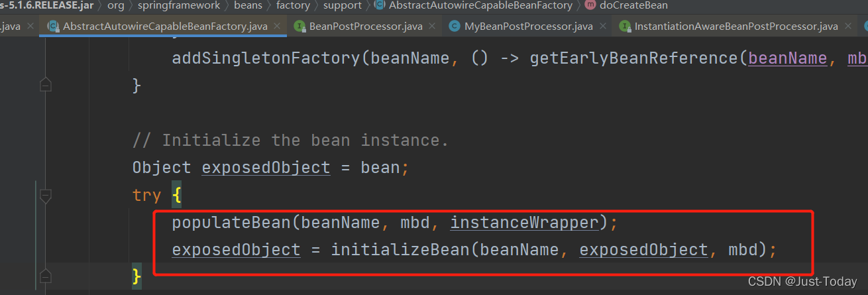Click the class icon before AbstractAutowireCapableBeanFactory breadcrumb
The image size is (868, 295).
point(380,5)
